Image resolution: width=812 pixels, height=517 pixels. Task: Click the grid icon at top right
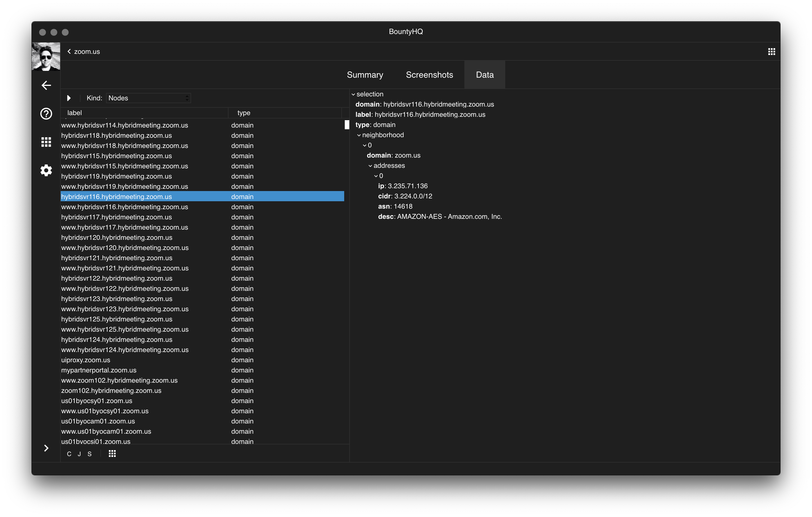(x=771, y=52)
